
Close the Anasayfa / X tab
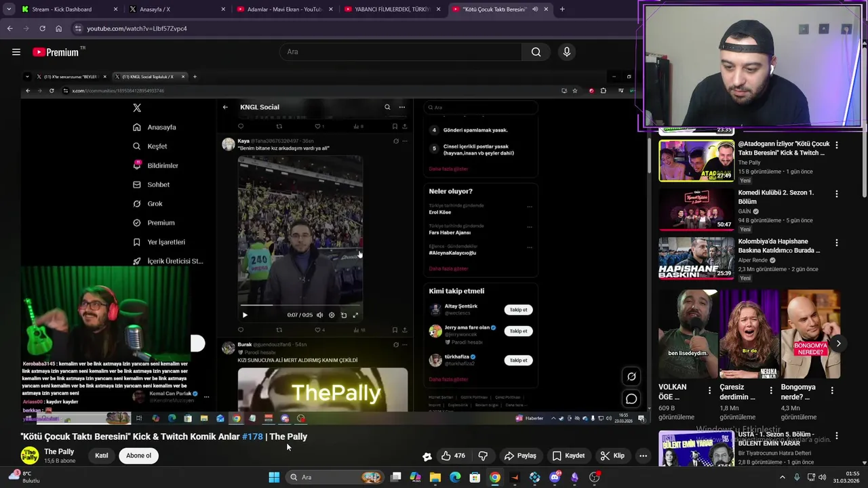pos(223,9)
